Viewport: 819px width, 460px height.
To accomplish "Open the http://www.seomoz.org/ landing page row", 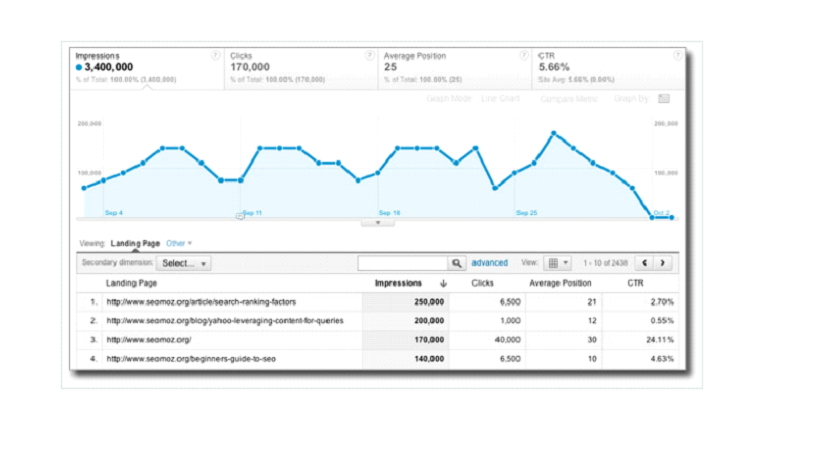I will pyautogui.click(x=149, y=340).
